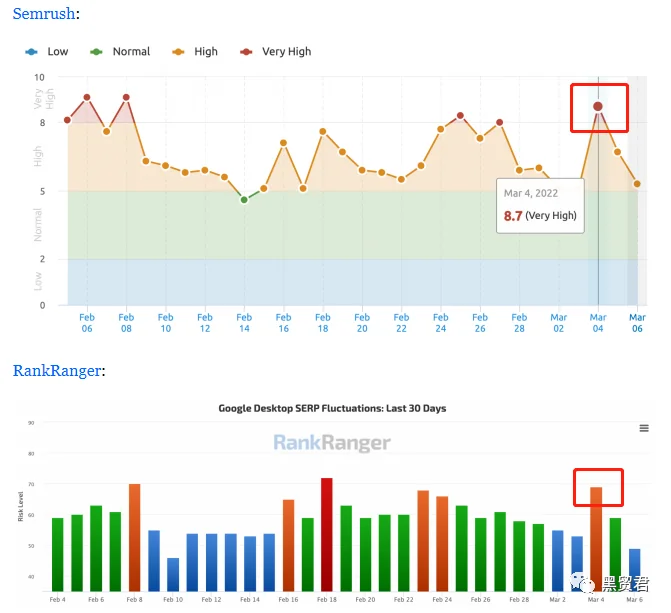The image size is (671, 613).
Task: Click the short blue Feb 10 bar
Action: tap(173, 575)
